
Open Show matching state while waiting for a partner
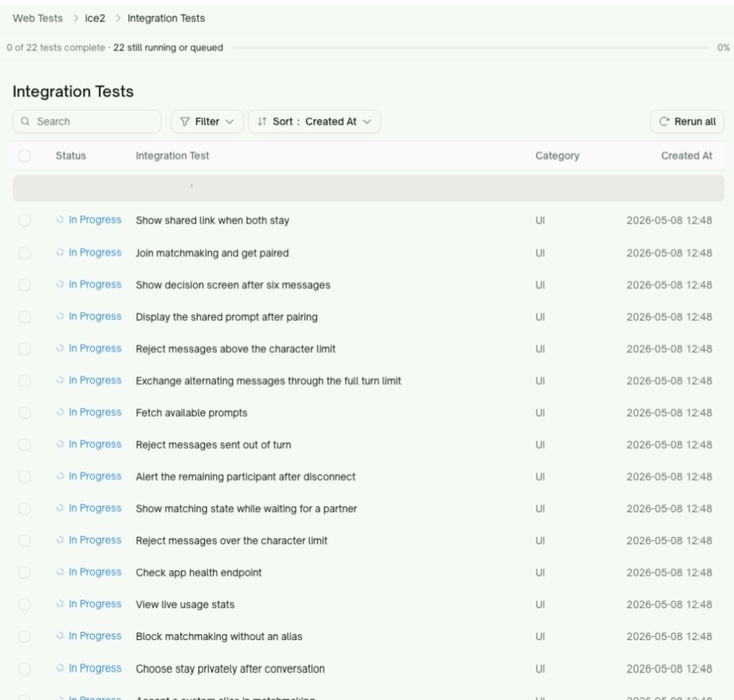246,509
